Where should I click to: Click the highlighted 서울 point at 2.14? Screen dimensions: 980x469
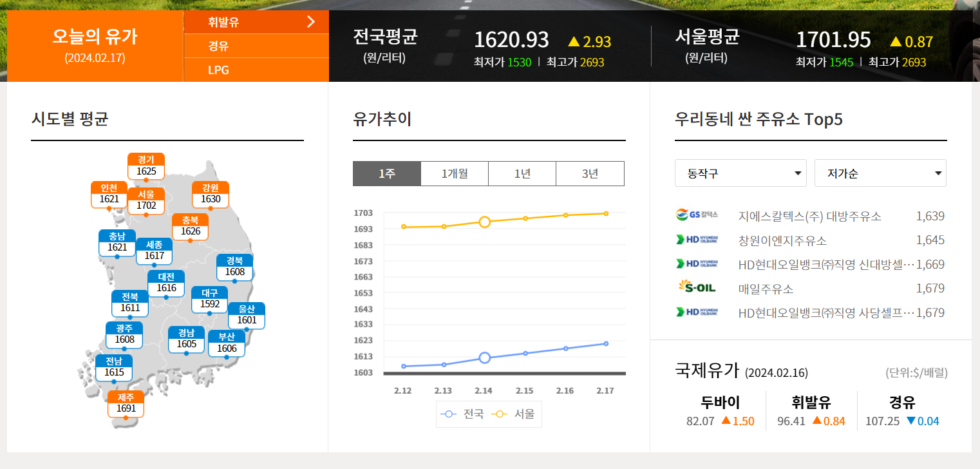[x=485, y=222]
